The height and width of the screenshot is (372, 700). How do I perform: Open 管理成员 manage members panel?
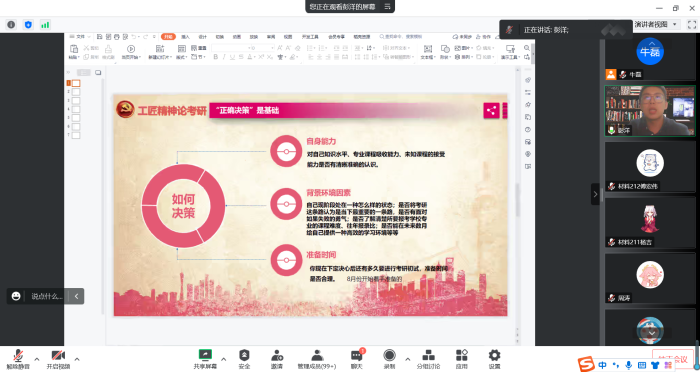coord(317,359)
